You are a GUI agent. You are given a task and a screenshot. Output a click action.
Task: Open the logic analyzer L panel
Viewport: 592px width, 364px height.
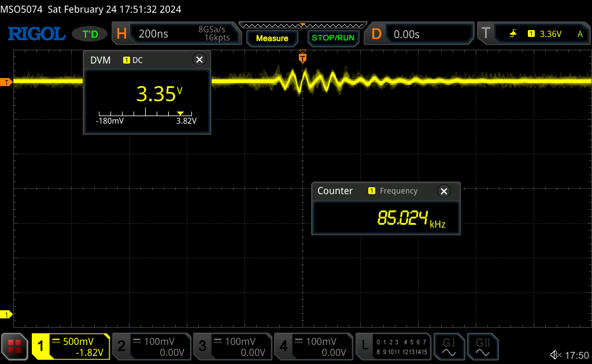[x=393, y=346]
